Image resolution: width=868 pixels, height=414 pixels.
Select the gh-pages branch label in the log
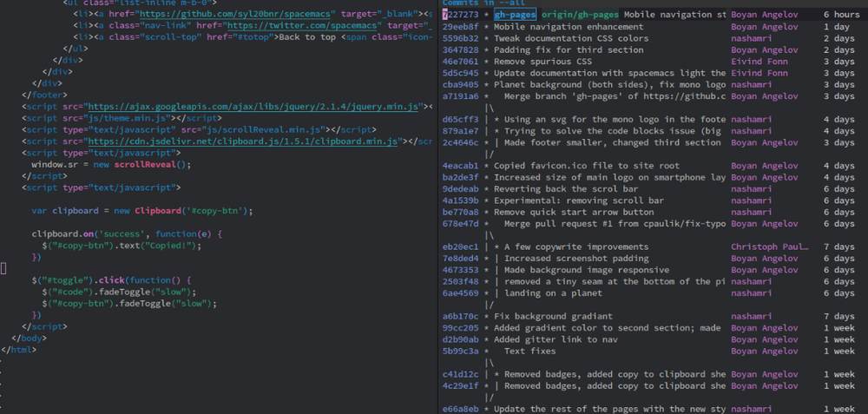click(514, 15)
